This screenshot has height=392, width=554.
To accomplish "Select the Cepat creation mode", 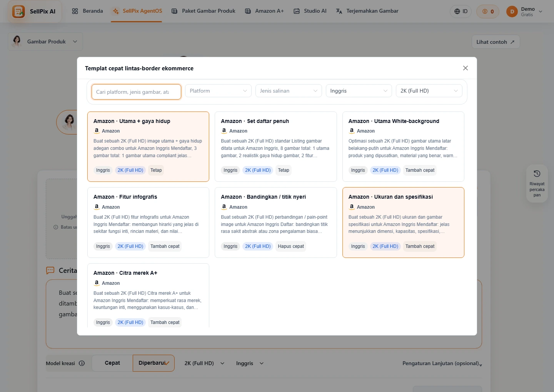I will pos(112,363).
